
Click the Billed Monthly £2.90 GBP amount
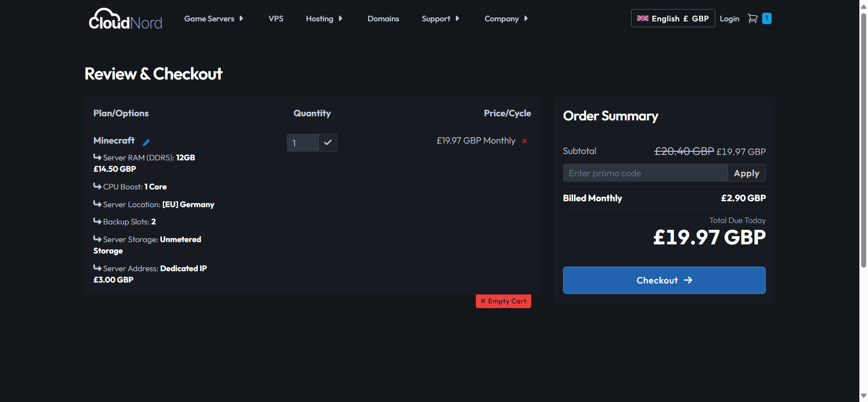(x=743, y=198)
